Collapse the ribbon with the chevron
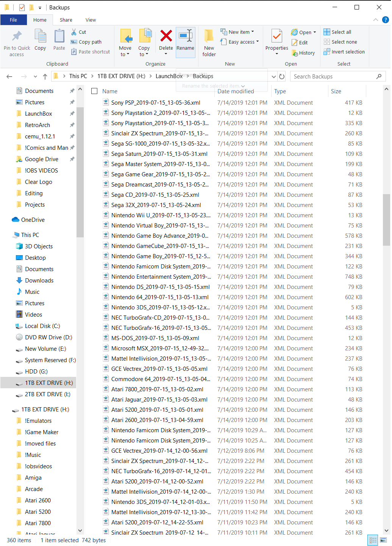Viewport: 392px width, 546px height. (376, 20)
